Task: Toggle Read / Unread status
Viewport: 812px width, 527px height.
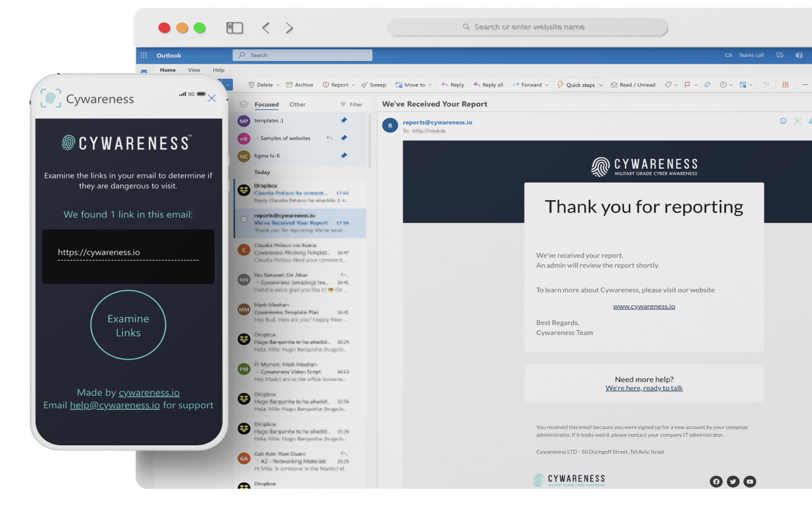Action: tap(633, 85)
